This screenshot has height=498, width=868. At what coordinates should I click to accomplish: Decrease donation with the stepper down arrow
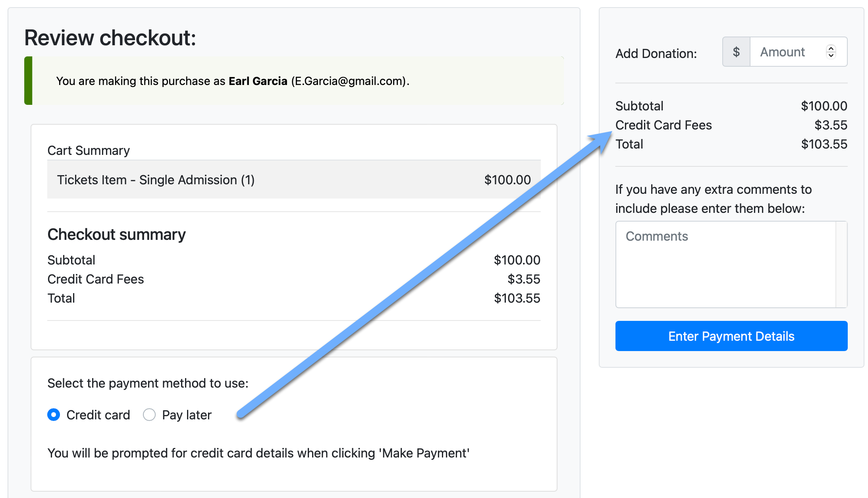click(831, 56)
